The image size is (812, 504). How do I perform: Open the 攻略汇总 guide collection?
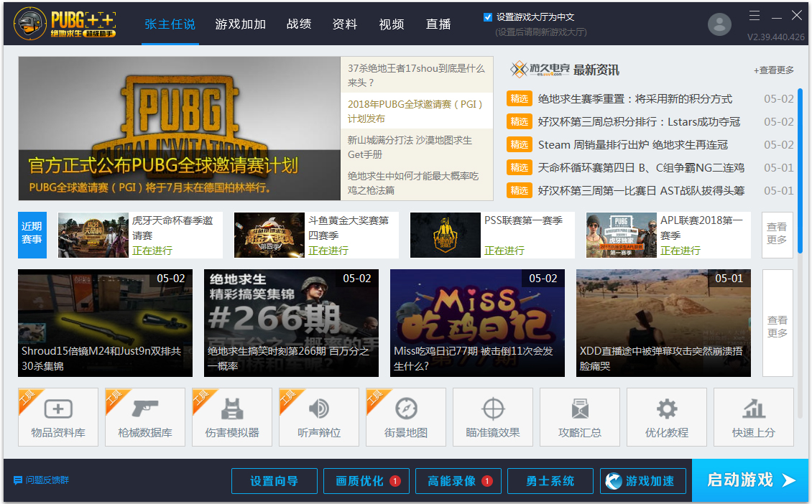(580, 417)
